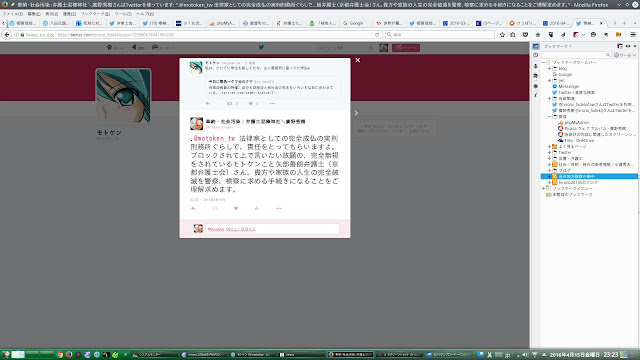The width and height of the screenshot is (640, 360).
Task: Open next tweet with right chevron arrow
Action: pyautogui.click(x=356, y=113)
